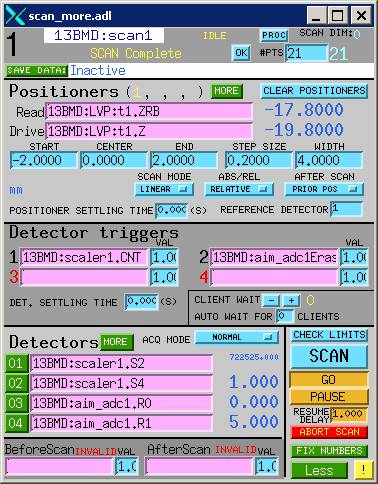
Task: Click the Read positioner PV field
Action: tap(149, 112)
